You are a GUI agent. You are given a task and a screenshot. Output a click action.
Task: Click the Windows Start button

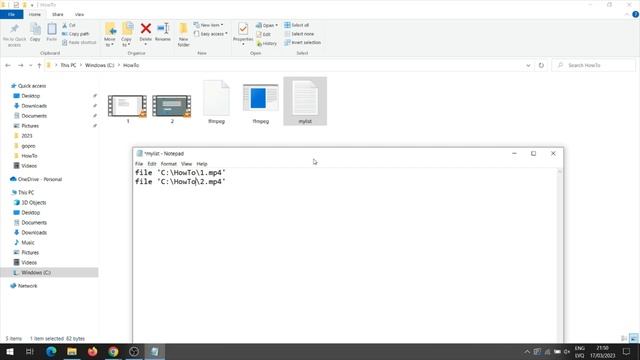(9, 351)
